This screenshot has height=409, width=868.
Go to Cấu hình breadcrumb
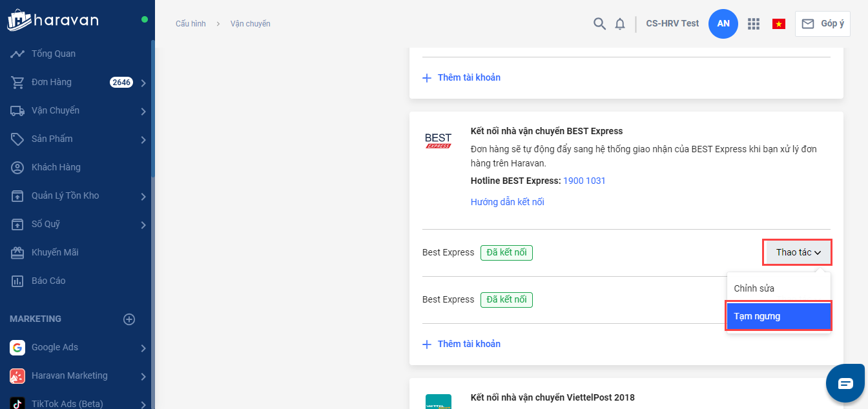pos(191,24)
